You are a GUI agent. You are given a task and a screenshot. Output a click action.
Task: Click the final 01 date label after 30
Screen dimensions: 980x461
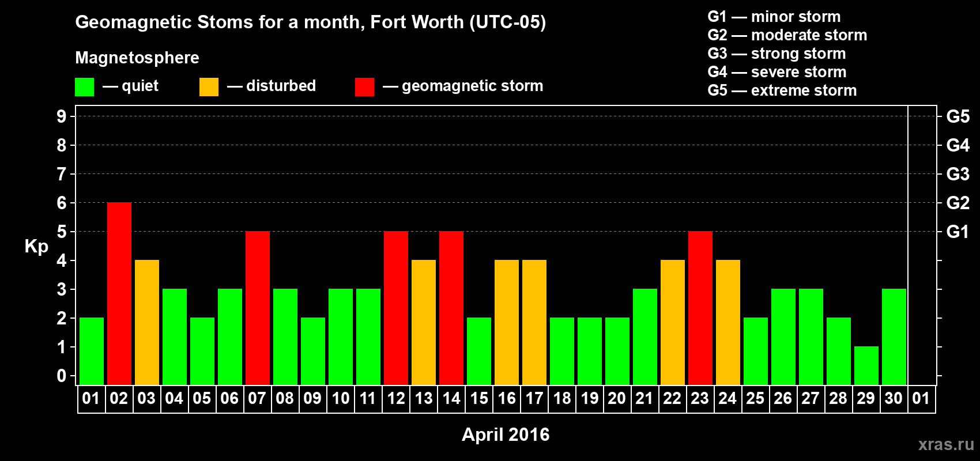(921, 399)
